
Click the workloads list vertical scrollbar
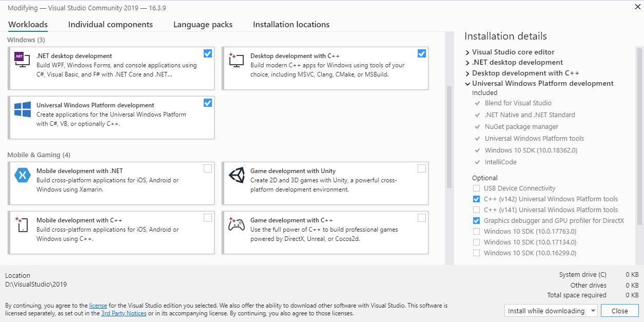450,136
